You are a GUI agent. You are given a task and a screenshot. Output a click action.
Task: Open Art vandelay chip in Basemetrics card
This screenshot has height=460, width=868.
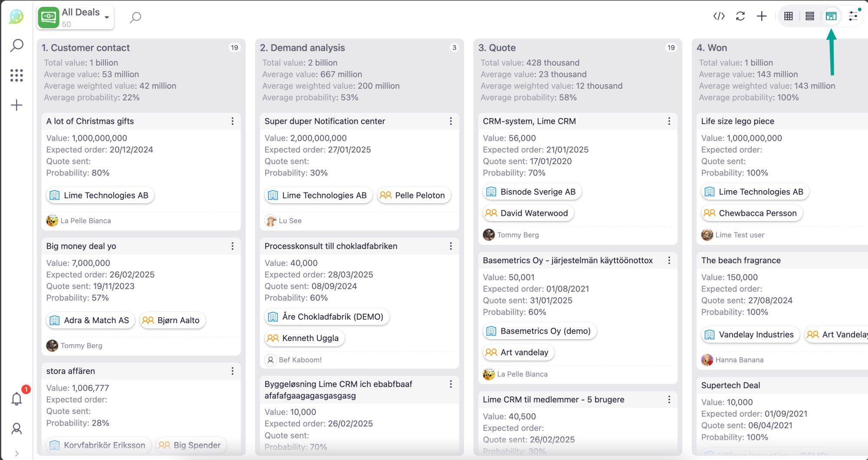pos(519,352)
